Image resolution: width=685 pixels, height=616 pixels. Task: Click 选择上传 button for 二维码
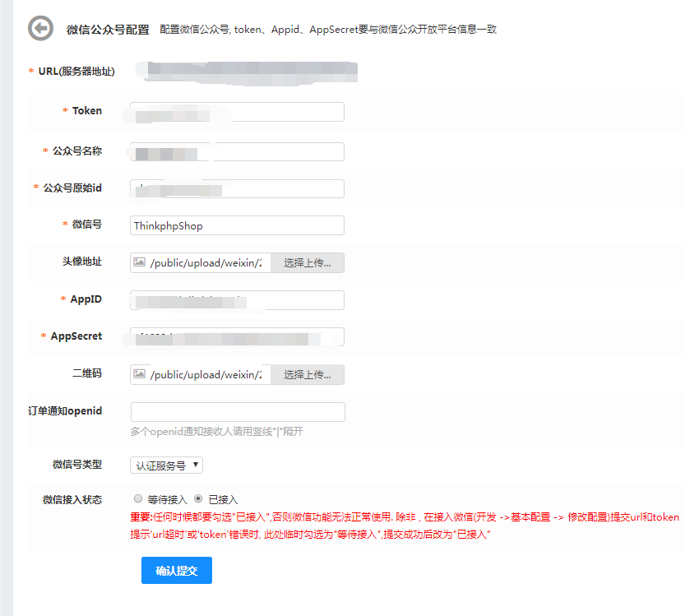[308, 375]
